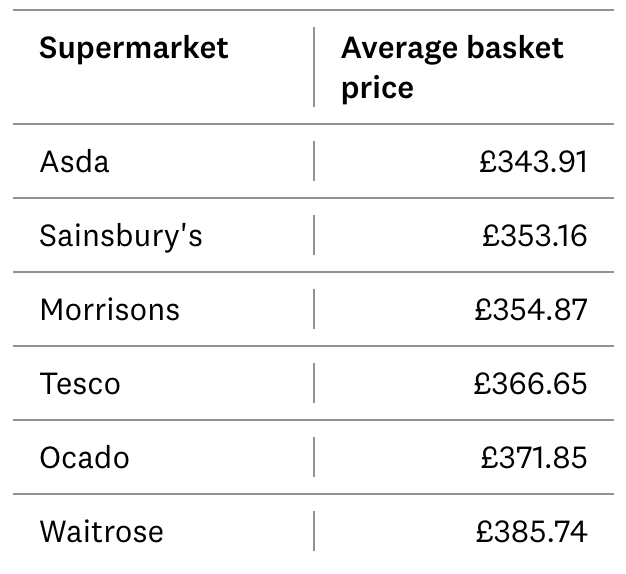Select the Tesco row name
The image size is (626, 574).
[80, 384]
